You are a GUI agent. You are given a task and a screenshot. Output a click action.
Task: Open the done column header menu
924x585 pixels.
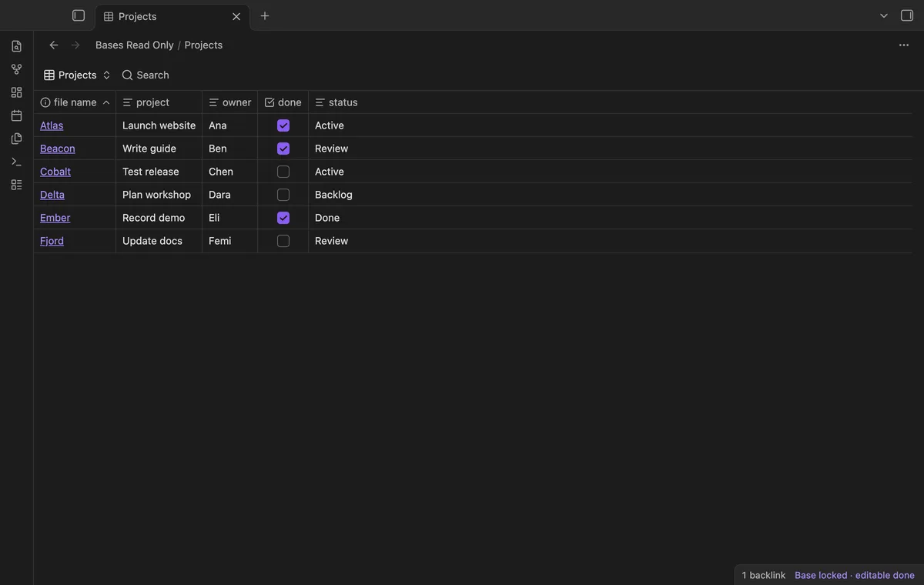point(283,102)
